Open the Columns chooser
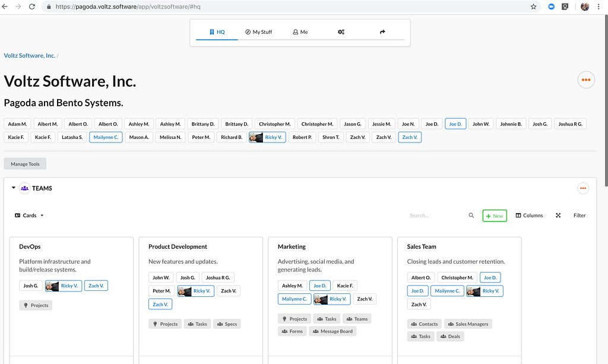Viewport: 608px width, 364px height. (x=529, y=216)
